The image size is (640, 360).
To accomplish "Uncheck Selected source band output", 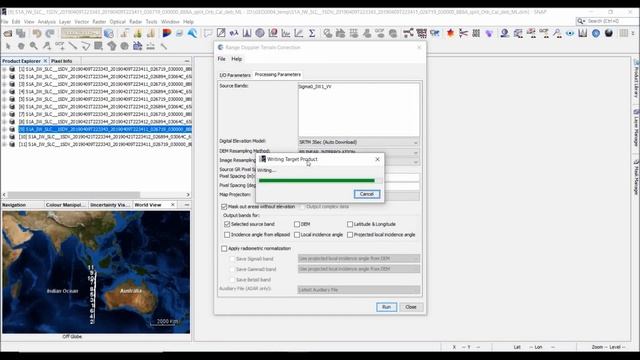I will click(227, 224).
